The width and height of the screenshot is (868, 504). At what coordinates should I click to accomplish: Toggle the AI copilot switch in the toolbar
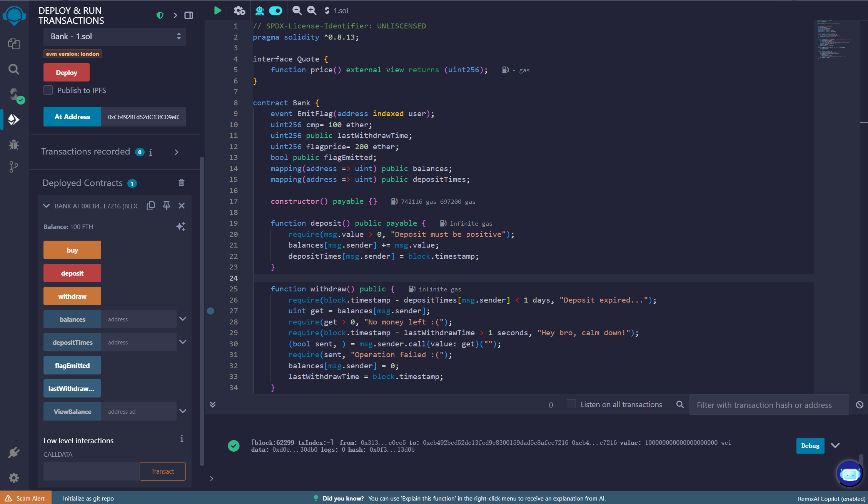point(275,10)
